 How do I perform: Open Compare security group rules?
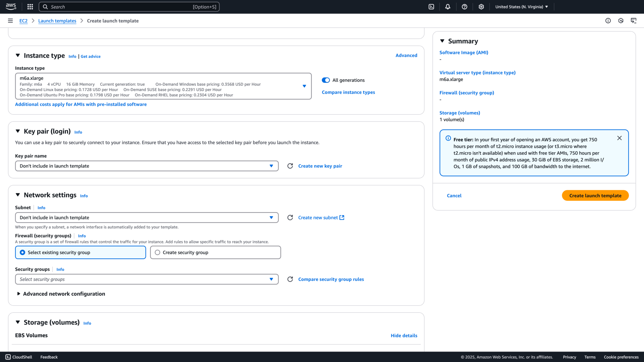(x=331, y=279)
